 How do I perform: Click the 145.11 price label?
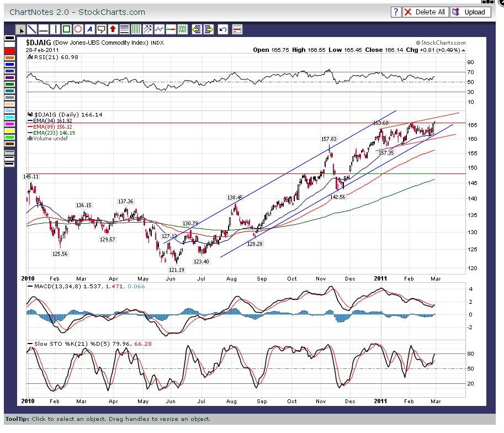(31, 177)
